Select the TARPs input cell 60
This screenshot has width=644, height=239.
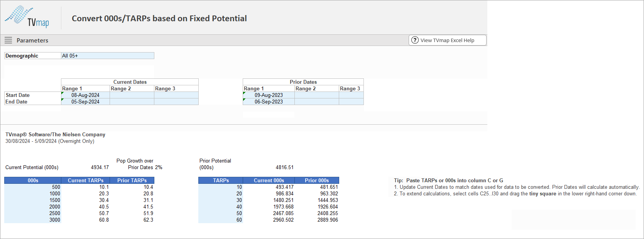221,220
